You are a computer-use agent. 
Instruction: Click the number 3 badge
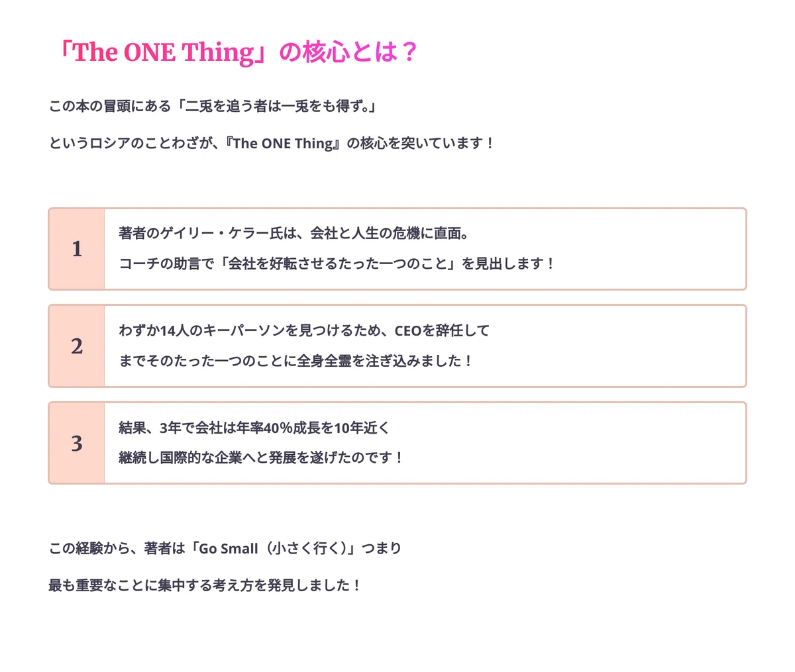77,442
